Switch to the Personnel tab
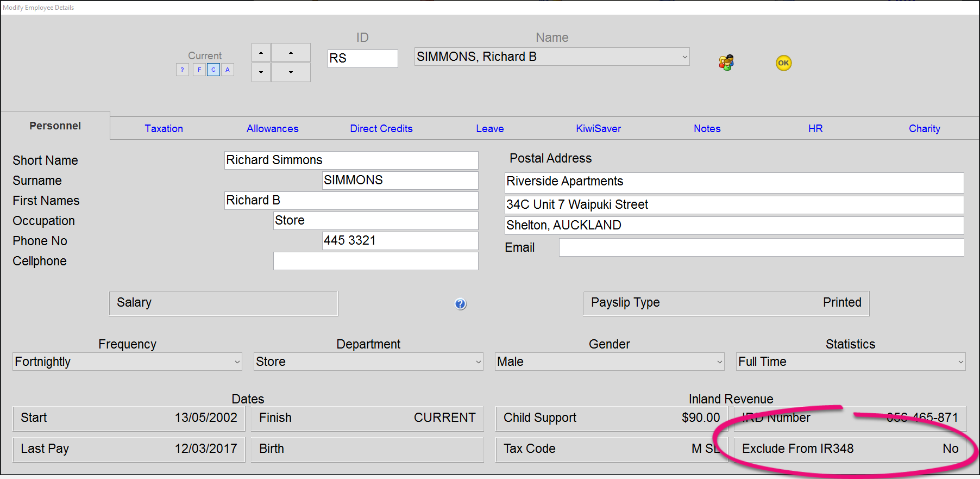Screen dimensions: 980x479 55,126
